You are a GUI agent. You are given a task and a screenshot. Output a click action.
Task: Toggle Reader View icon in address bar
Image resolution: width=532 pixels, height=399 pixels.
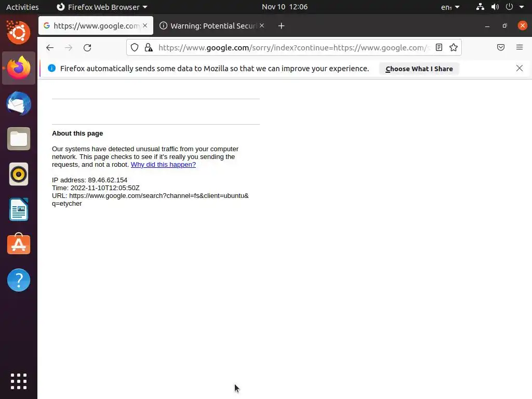pos(438,47)
